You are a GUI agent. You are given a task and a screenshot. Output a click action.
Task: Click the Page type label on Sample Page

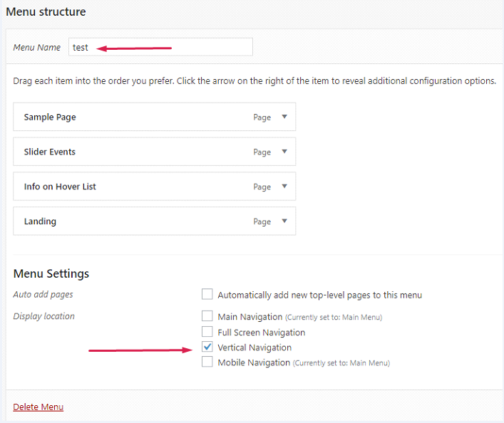click(262, 117)
